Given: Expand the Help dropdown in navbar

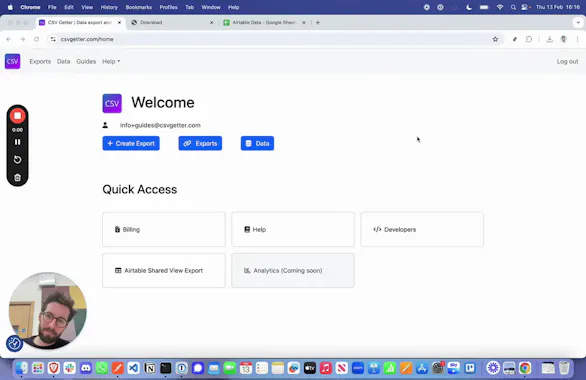Looking at the screenshot, I should 111,61.
